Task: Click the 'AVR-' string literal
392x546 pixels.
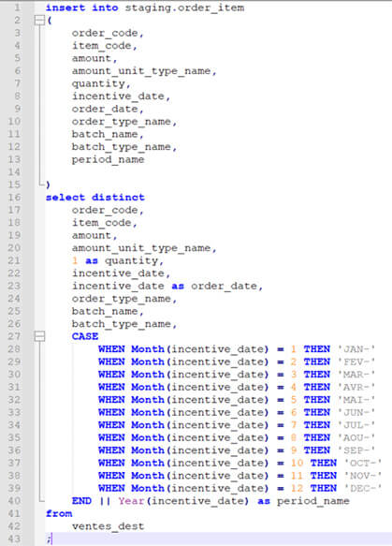Action: [x=356, y=387]
